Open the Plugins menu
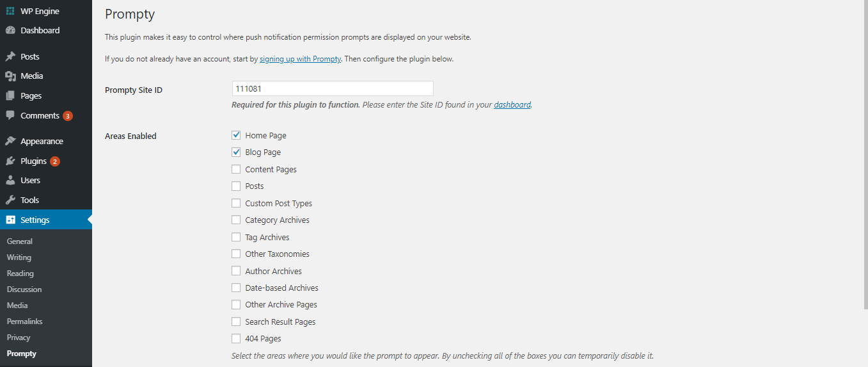This screenshot has height=367, width=868. pos(46,161)
